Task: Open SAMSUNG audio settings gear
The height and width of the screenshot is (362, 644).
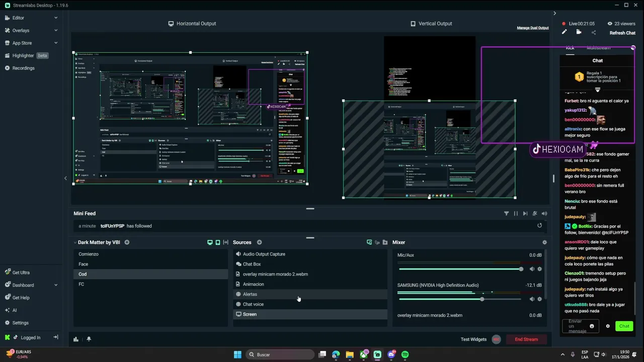Action: point(540,299)
